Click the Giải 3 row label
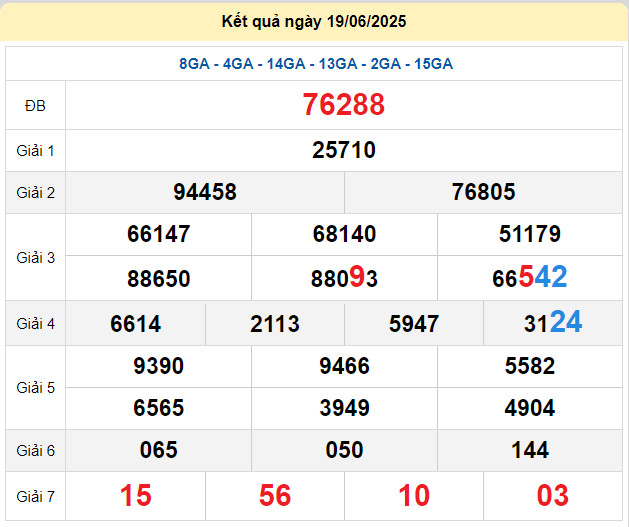This screenshot has width=629, height=527. 35,257
